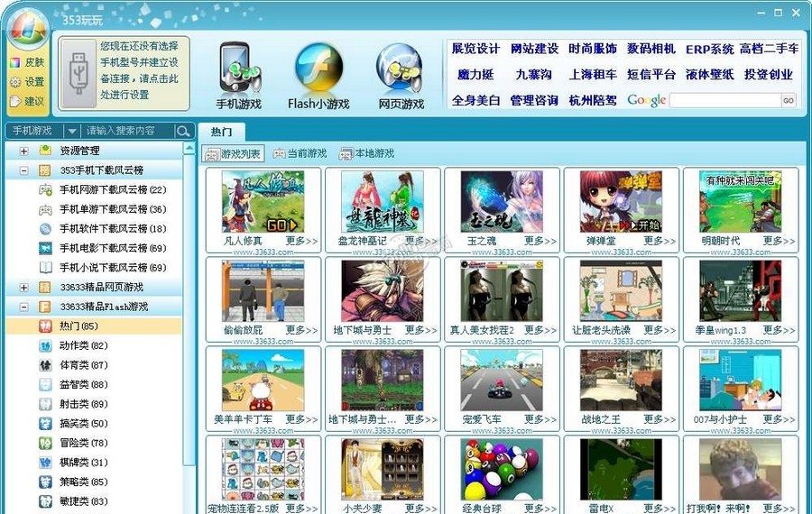The width and height of the screenshot is (812, 514).
Task: Switch to 游戏列表 view
Action: pos(233,153)
